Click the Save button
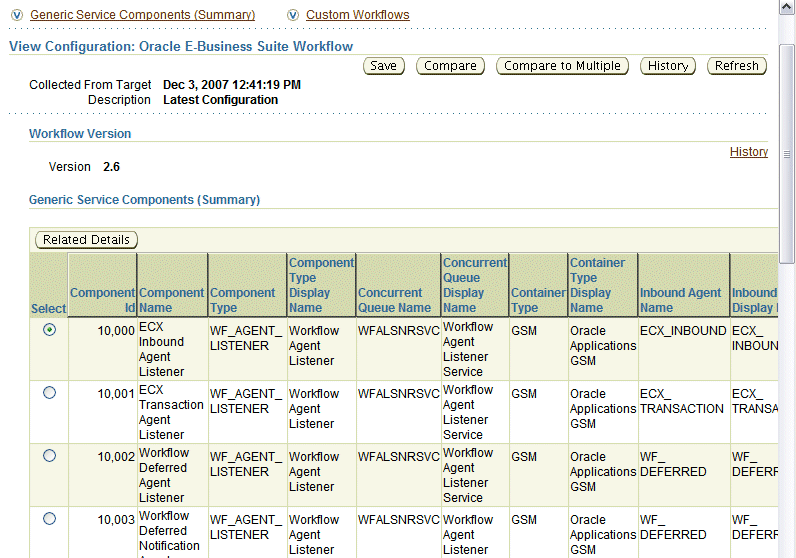 [x=383, y=66]
